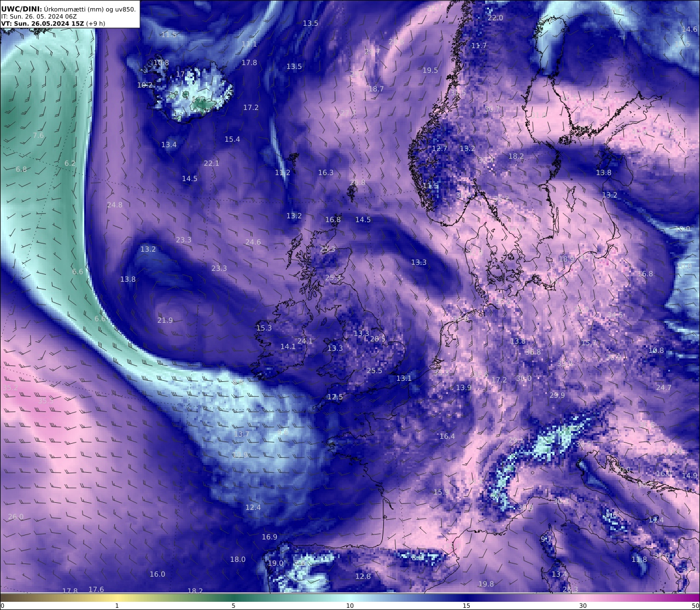The width and height of the screenshot is (700, 610).
Task: Click the 'UWC/DINI: Úrkomumætti (mm) og uv850.' title
Action: tap(68, 9)
